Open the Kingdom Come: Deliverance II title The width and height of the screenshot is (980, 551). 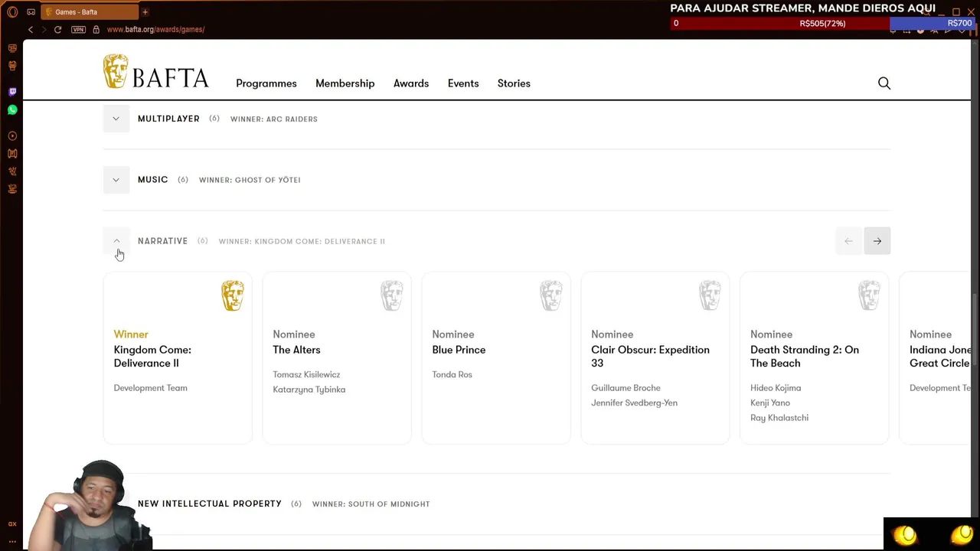[x=152, y=357]
